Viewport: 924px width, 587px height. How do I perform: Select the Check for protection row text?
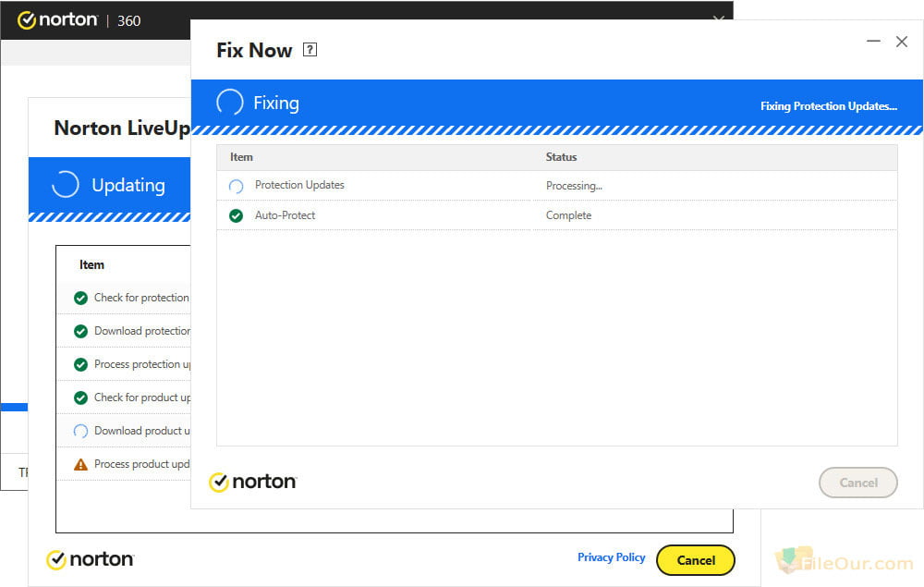(141, 298)
